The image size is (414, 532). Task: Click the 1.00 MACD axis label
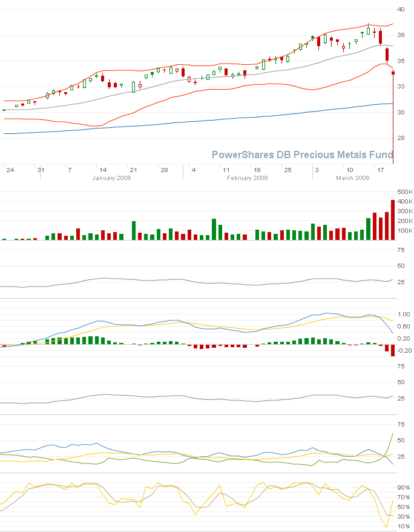tap(404, 314)
